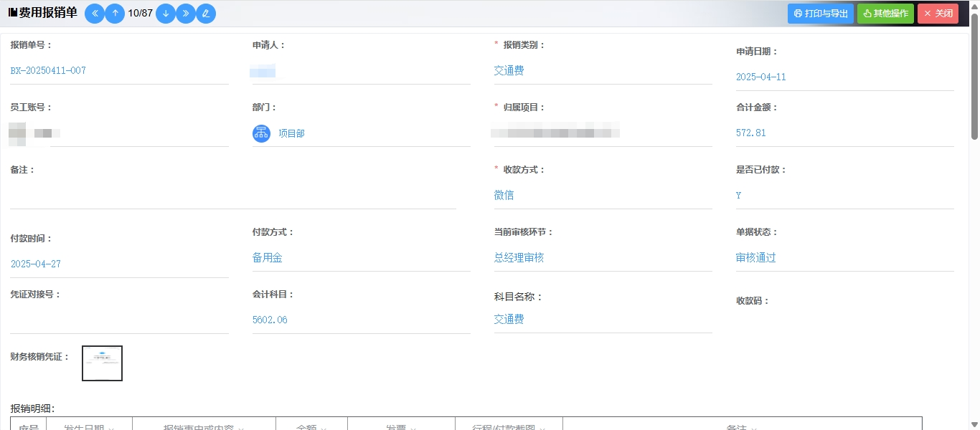Select the report number BX-20250411-007
This screenshot has width=980, height=430.
pos(48,71)
